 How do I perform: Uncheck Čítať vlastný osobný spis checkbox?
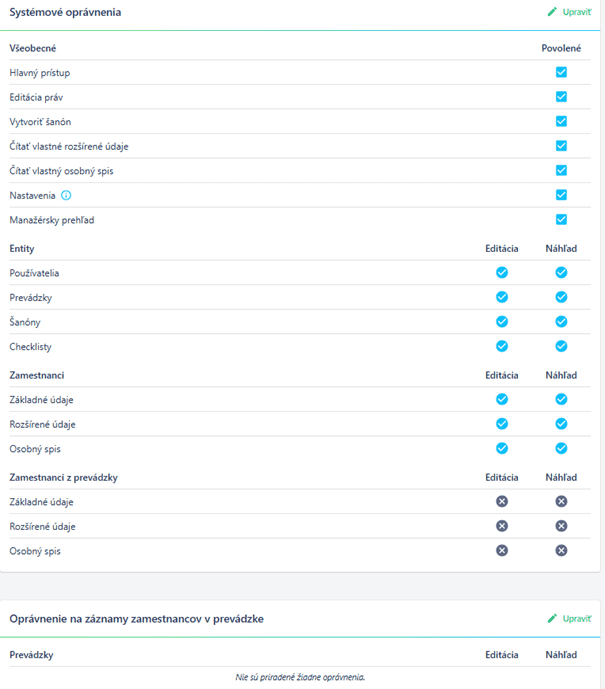[x=561, y=170]
